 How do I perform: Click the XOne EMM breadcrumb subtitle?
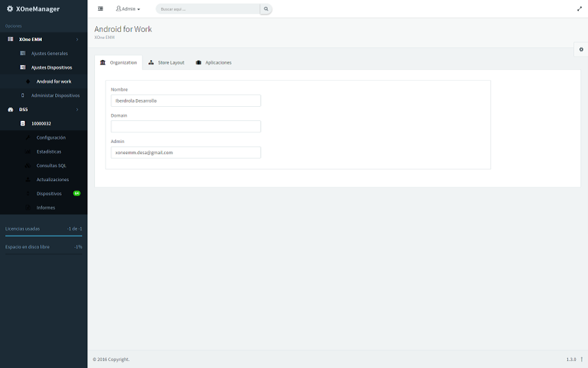point(105,38)
